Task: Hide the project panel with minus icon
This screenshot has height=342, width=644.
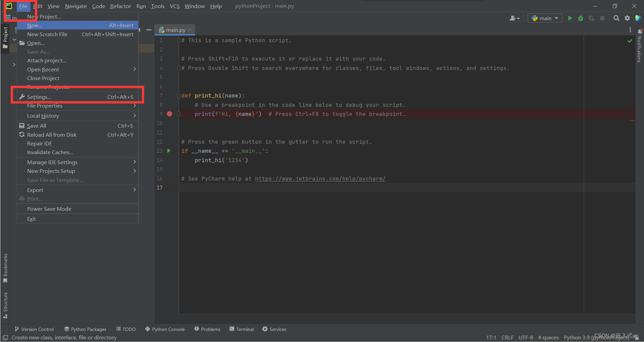Action: [x=149, y=30]
